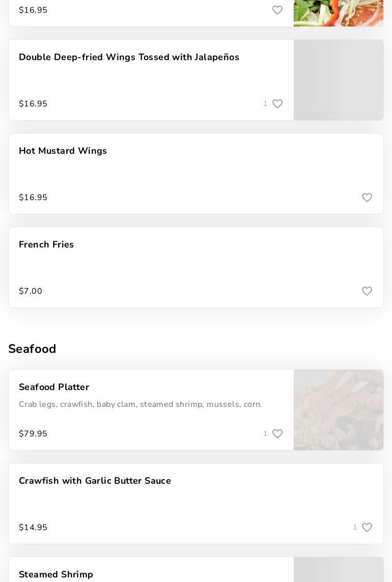Click the Double Deep-fried Wings image placeholder

[339, 80]
